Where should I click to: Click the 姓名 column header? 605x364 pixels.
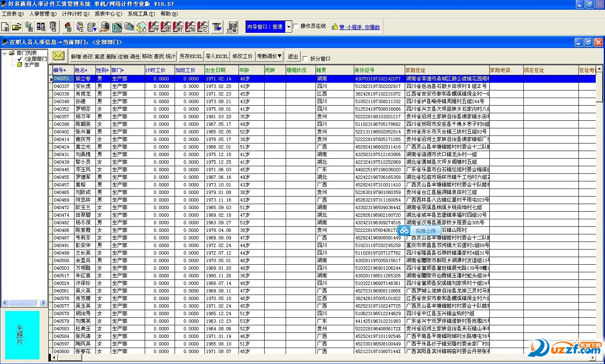85,70
